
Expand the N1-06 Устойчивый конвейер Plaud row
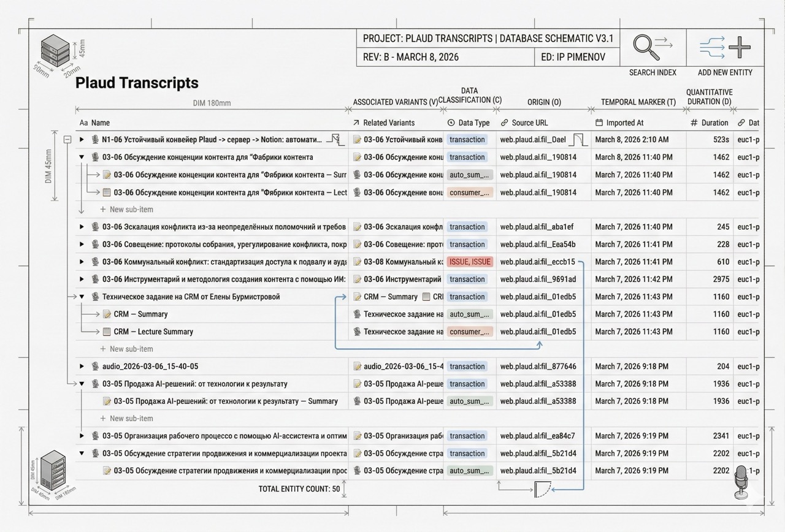[82, 140]
